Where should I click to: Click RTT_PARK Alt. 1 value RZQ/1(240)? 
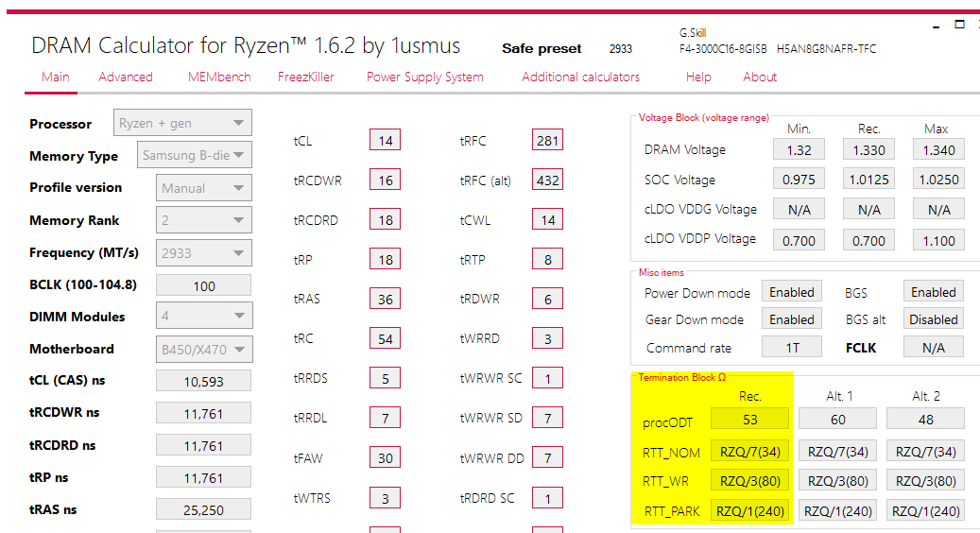837,510
